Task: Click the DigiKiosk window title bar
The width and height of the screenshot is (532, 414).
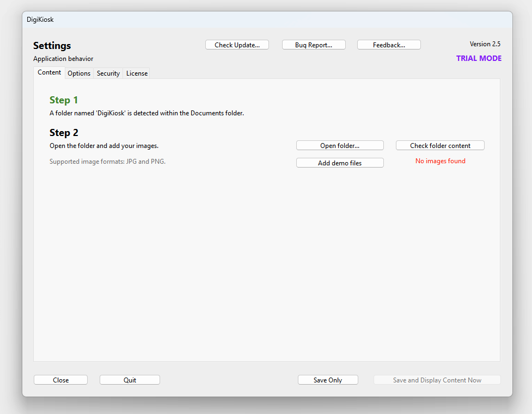Action: coord(267,20)
